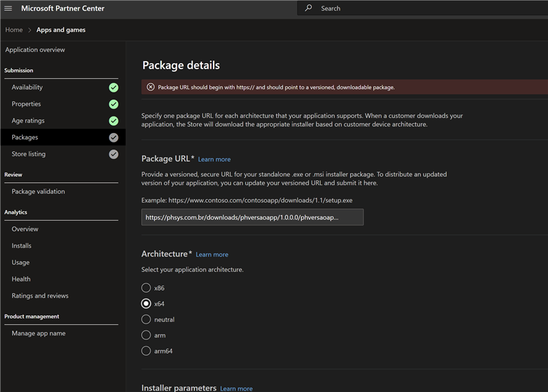This screenshot has height=392, width=548.
Task: Click the example contoso URL text
Action: [x=260, y=200]
